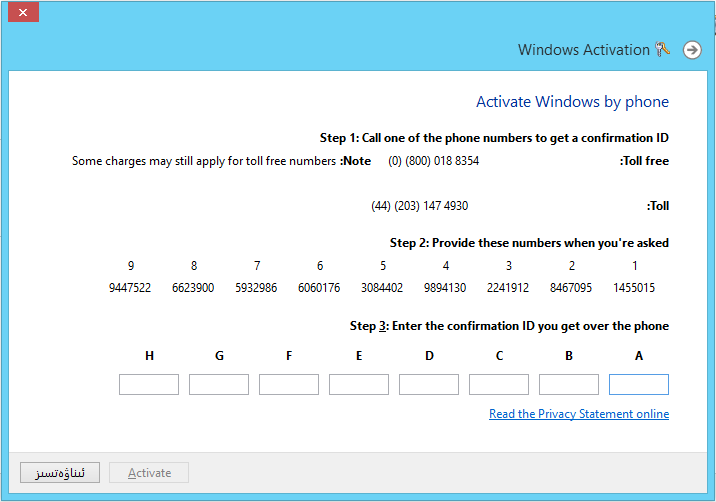Select toll free number (0) (800) 018 8354

pos(433,161)
